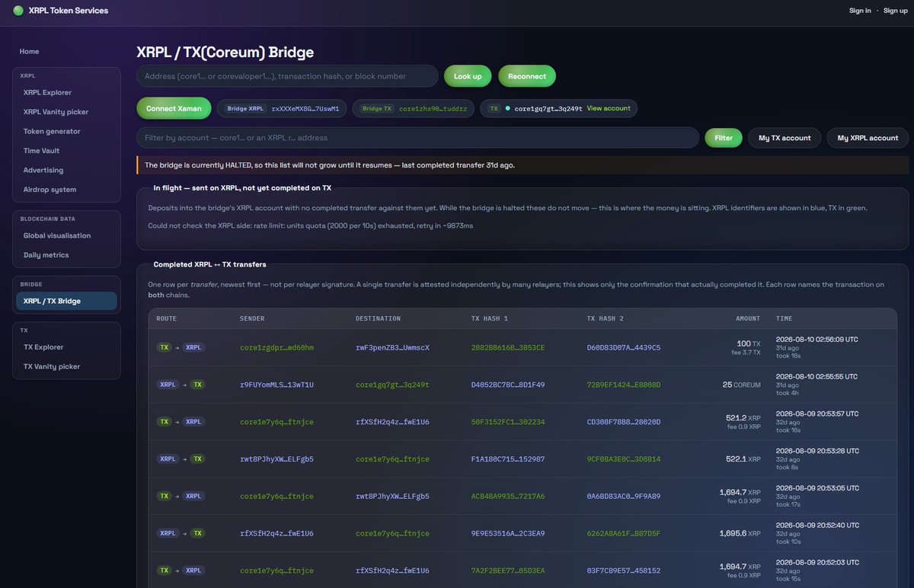
Task: Click the Connect Xaman button
Action: coord(174,108)
